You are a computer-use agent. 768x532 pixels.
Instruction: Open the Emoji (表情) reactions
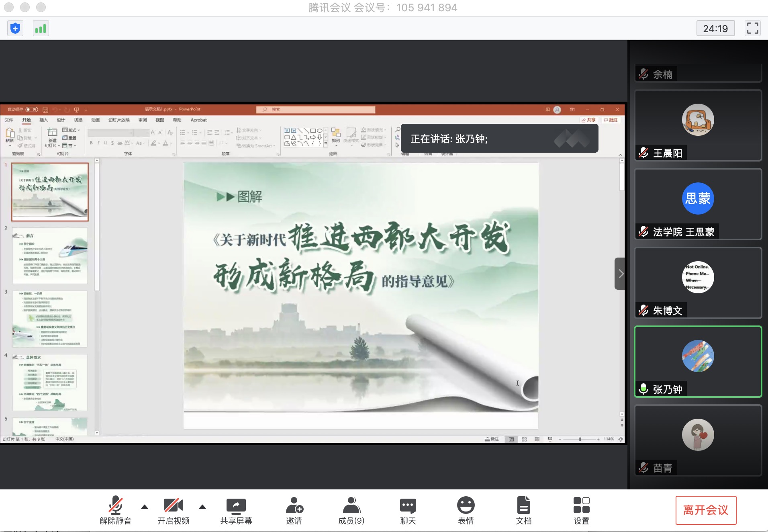(466, 510)
